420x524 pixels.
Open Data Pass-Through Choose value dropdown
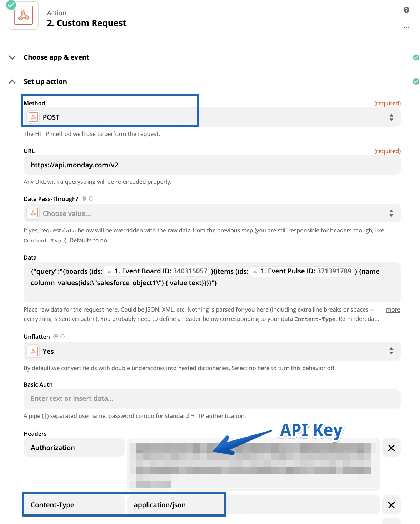[212, 213]
